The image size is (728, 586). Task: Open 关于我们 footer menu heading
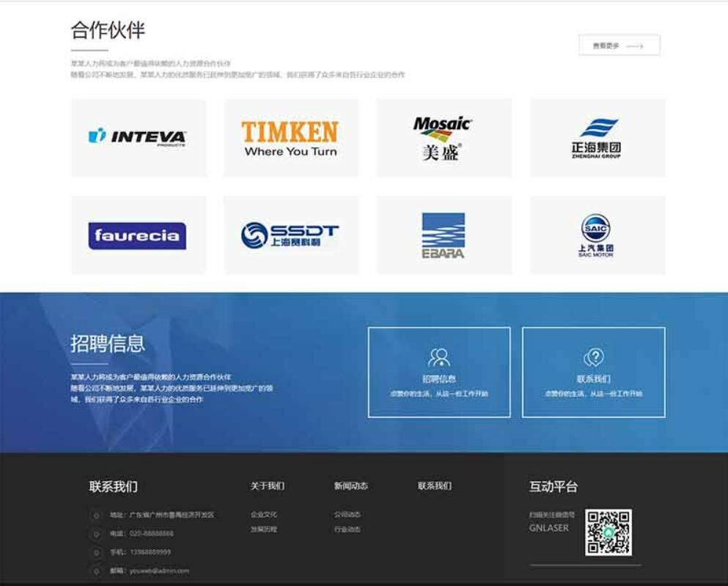coord(268,486)
